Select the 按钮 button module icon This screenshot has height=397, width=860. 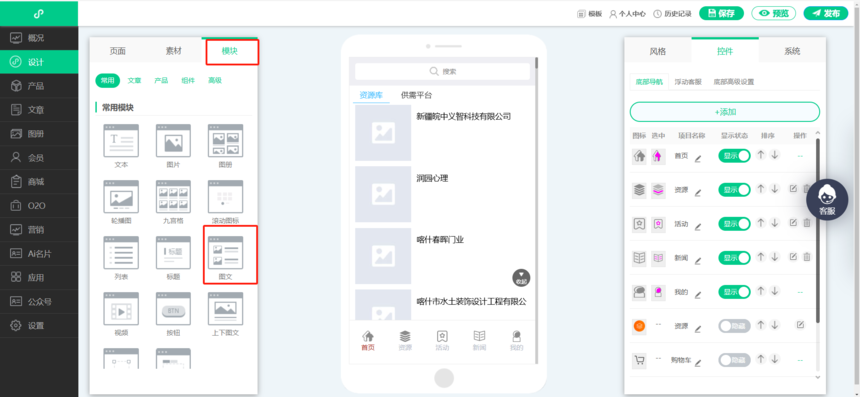click(173, 309)
